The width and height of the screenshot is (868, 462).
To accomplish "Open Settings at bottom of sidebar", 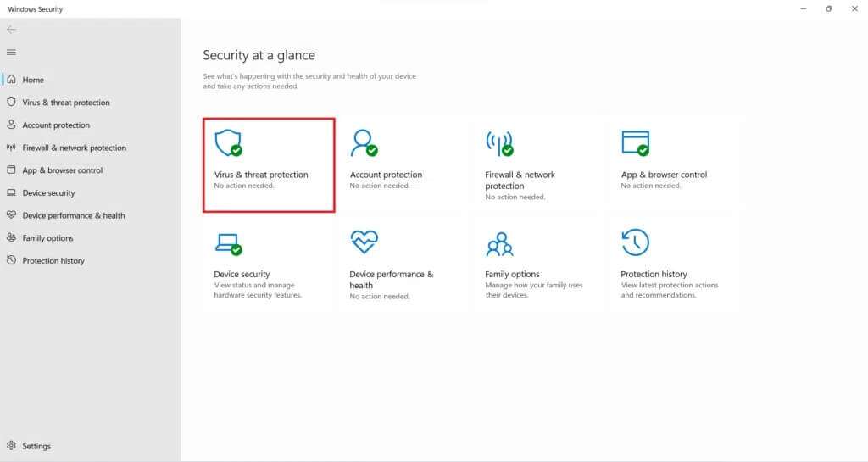I will click(36, 446).
